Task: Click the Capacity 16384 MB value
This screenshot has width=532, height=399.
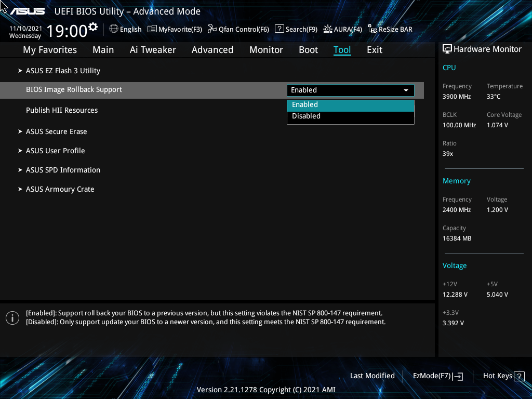Action: 457,238
